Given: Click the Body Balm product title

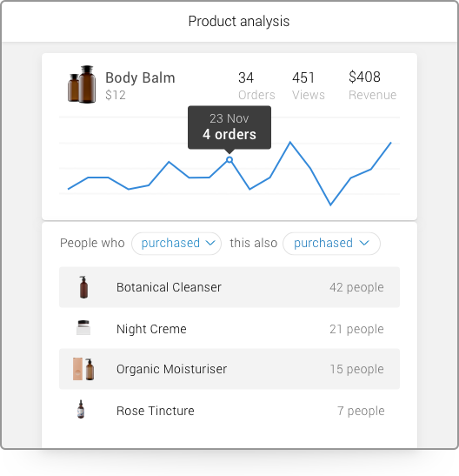Looking at the screenshot, I should click(x=140, y=77).
